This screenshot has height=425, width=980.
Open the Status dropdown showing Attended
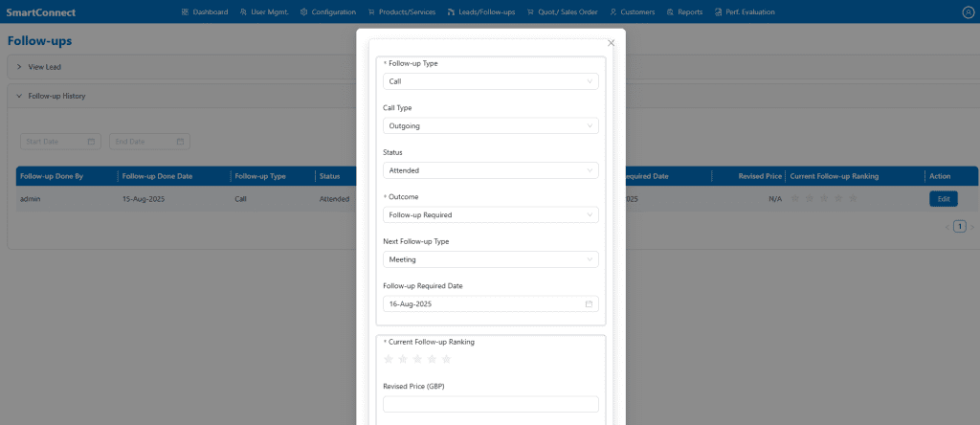(490, 170)
